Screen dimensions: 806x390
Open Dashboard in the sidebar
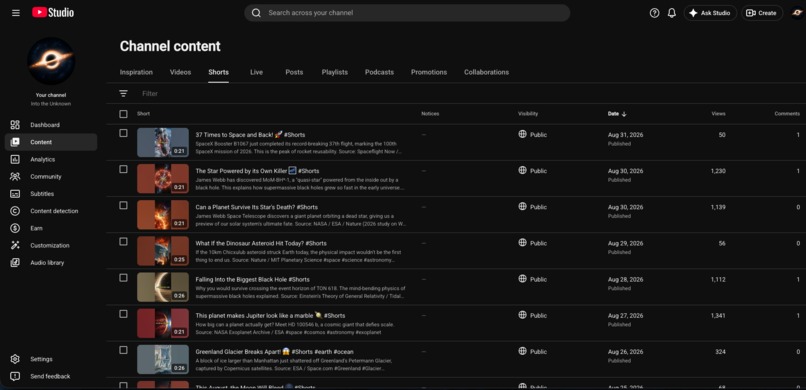tap(51, 125)
